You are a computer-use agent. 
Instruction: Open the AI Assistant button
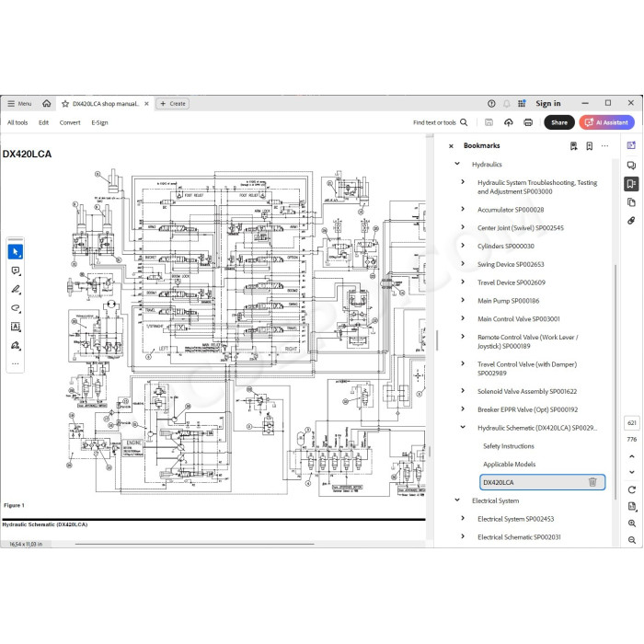point(606,122)
